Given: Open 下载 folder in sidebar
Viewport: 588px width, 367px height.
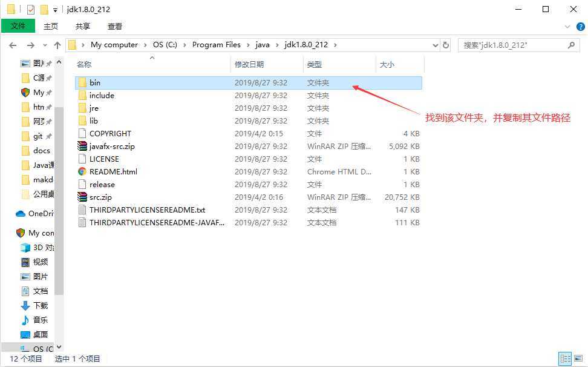Looking at the screenshot, I should click(x=35, y=305).
